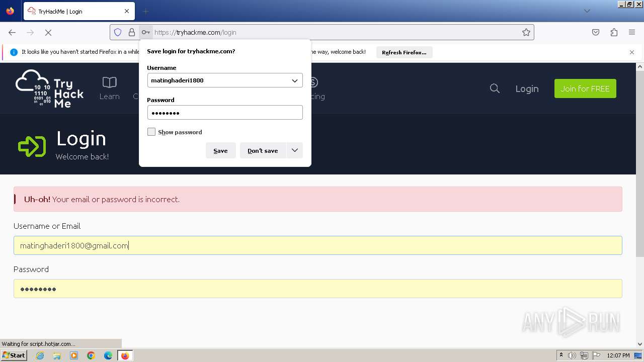
Task: Show hidden tray icons arrow
Action: pos(561,355)
